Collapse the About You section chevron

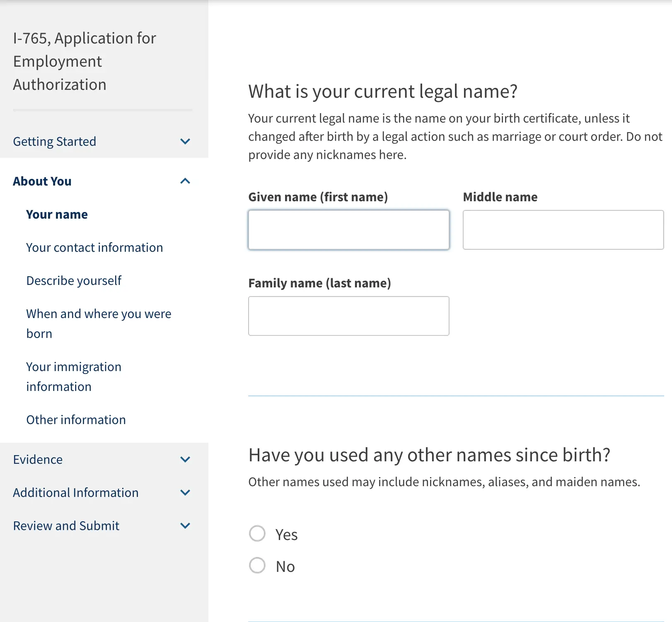(x=185, y=181)
